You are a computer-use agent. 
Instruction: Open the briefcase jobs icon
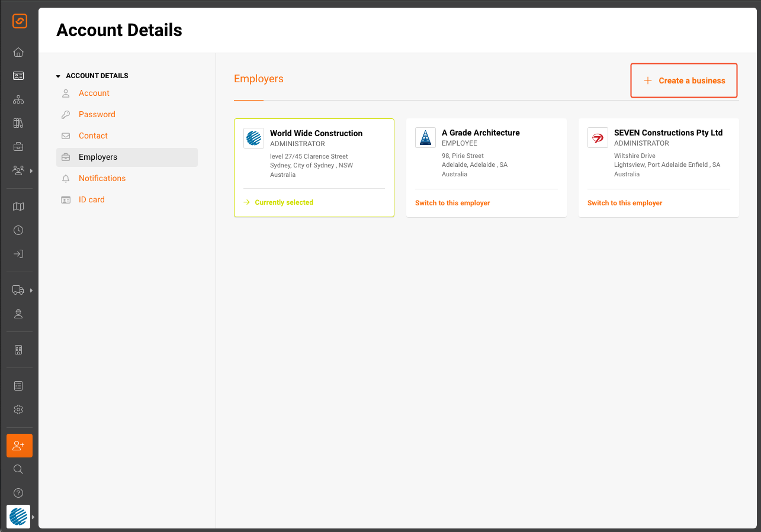[x=18, y=147]
